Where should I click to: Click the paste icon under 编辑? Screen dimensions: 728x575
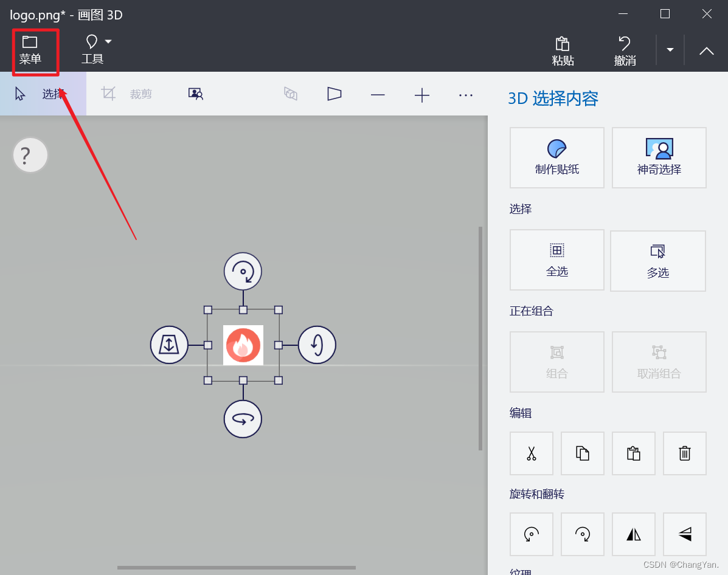click(633, 453)
